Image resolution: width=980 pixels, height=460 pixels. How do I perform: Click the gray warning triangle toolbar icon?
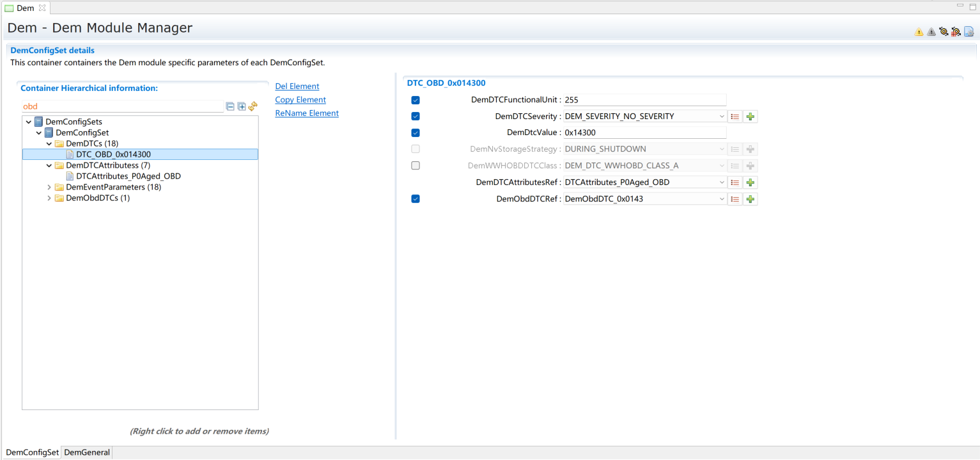(931, 31)
